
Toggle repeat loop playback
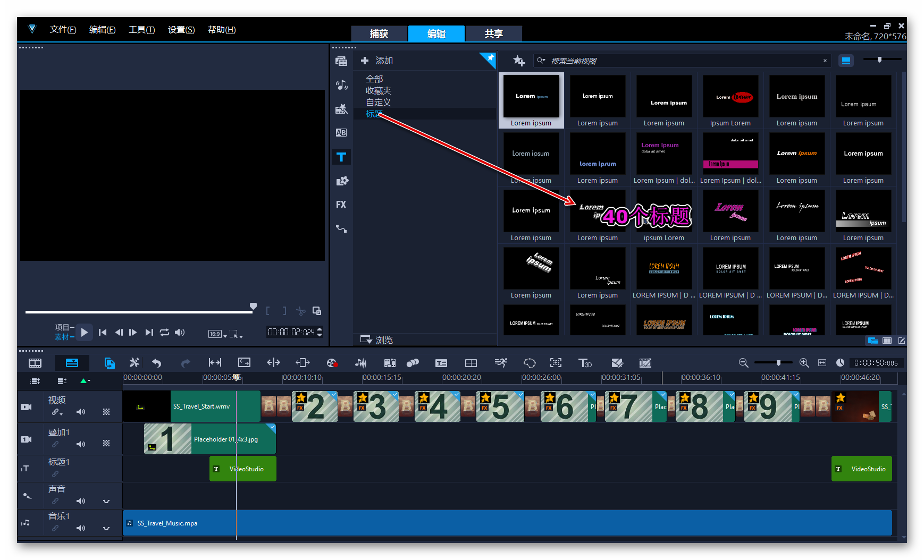pyautogui.click(x=164, y=332)
